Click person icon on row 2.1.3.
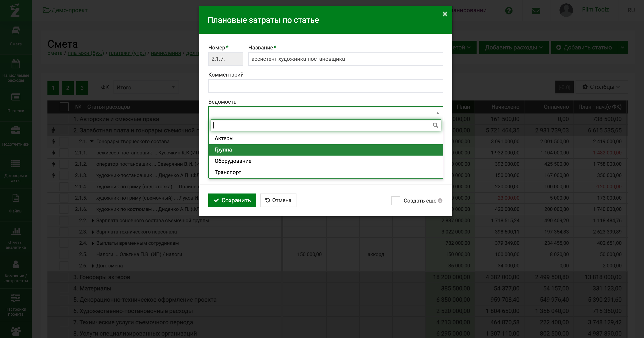 point(53,175)
